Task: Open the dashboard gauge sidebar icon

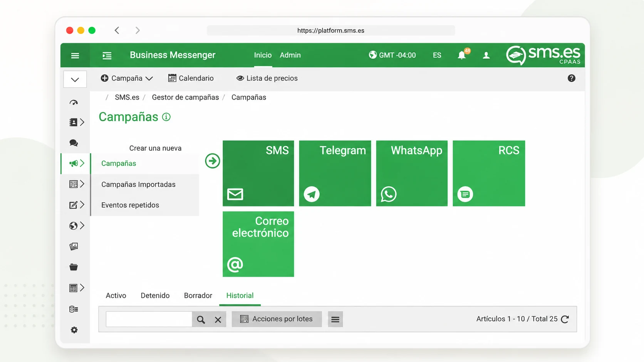Action: pos(74,102)
